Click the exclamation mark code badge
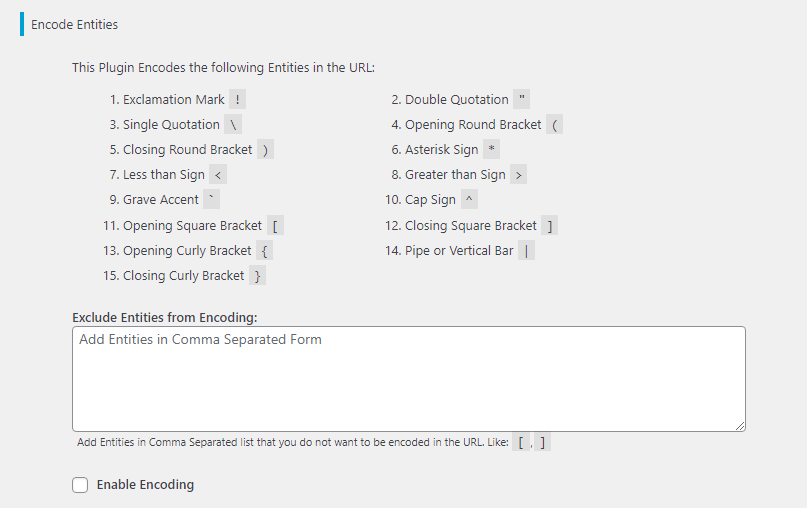Viewport: 807px width, 508px height. pos(237,99)
